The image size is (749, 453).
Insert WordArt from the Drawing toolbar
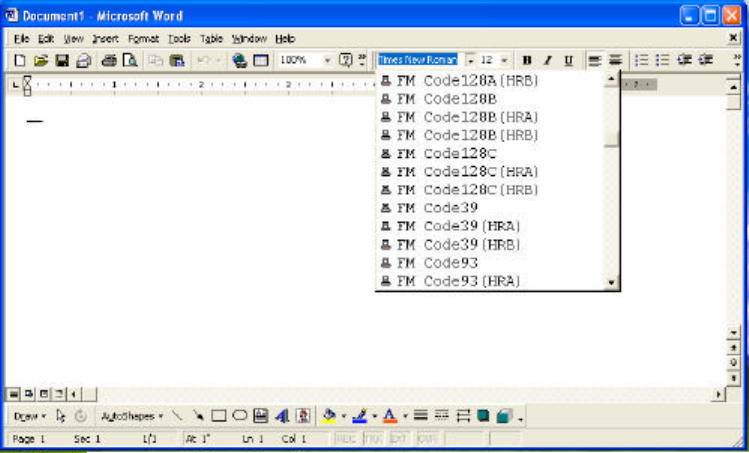coord(282,416)
